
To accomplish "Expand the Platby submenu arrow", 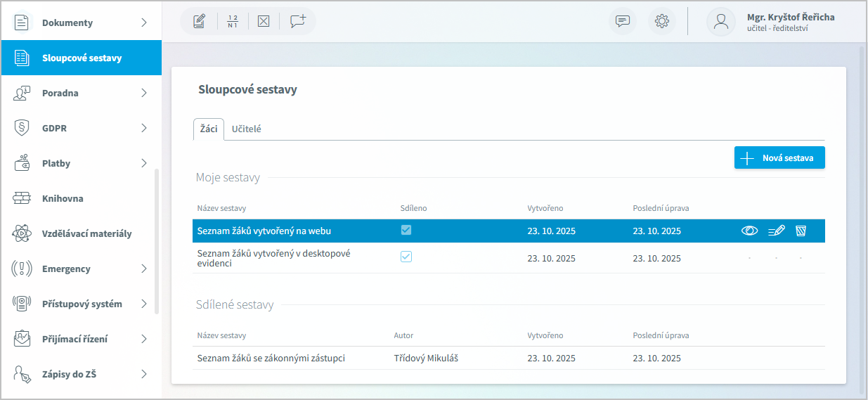I will pyautogui.click(x=144, y=163).
